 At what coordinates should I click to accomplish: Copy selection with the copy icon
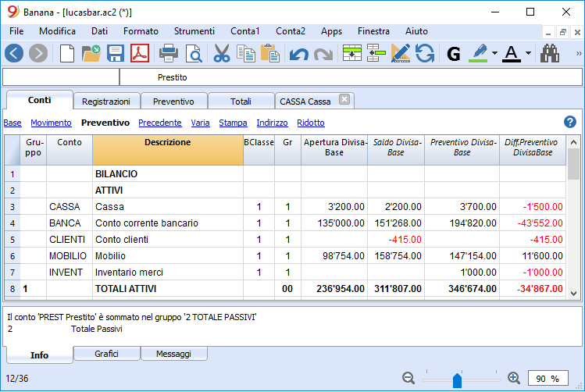246,53
